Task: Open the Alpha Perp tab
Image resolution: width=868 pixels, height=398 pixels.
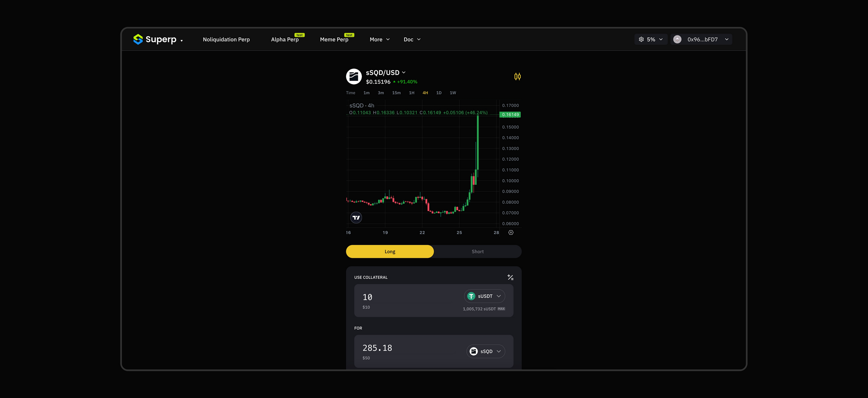Action: pyautogui.click(x=285, y=39)
